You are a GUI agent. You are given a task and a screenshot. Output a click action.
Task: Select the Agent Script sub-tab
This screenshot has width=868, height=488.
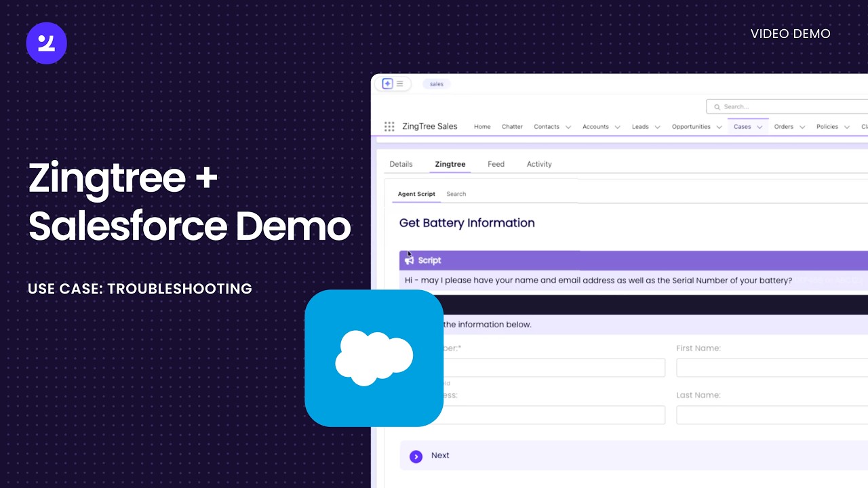click(x=416, y=194)
